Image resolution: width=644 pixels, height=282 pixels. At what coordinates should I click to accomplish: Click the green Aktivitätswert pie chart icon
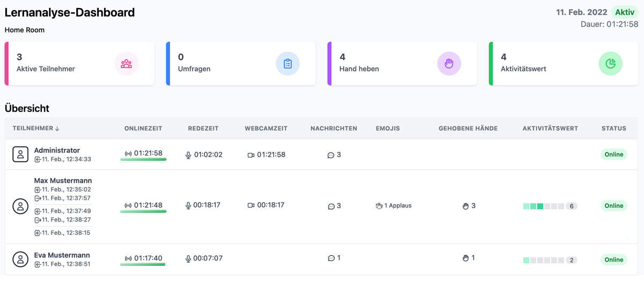click(x=610, y=64)
